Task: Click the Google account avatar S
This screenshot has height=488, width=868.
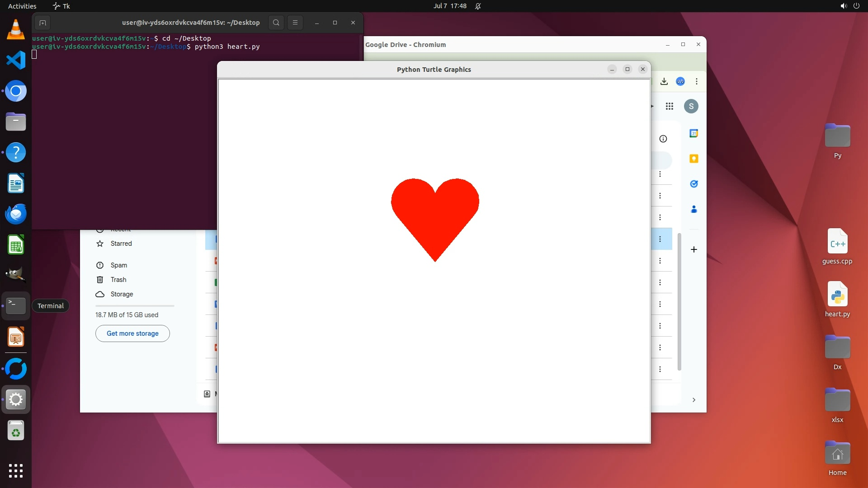Action: 691,106
